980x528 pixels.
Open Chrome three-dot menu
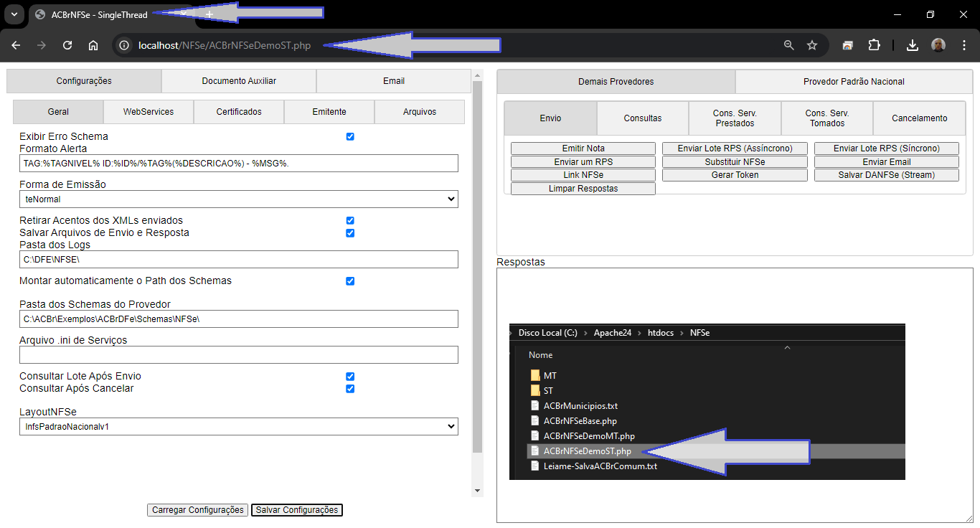964,45
